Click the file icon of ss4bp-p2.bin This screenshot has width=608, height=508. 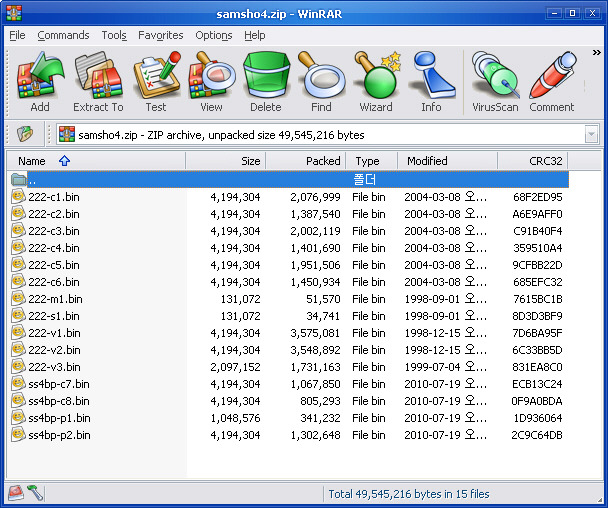point(18,434)
